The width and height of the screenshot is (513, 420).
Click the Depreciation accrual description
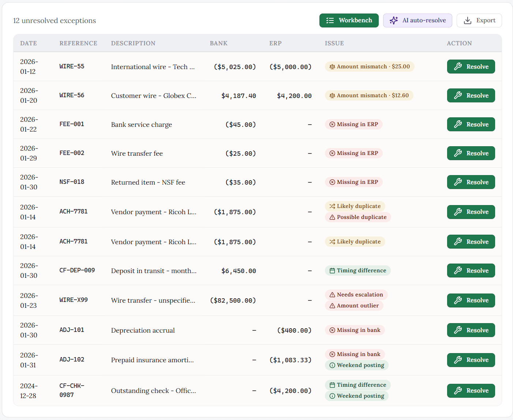[x=143, y=330]
